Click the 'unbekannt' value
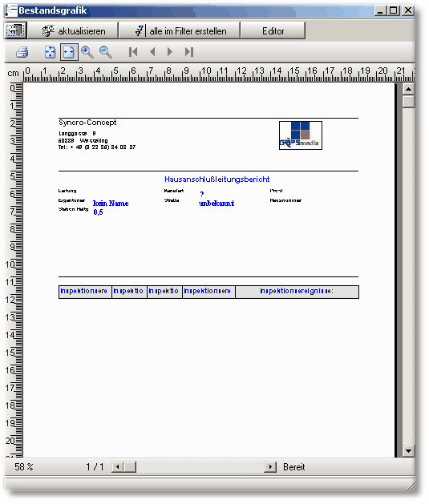Screen dimensions: 429x504 click(x=217, y=204)
